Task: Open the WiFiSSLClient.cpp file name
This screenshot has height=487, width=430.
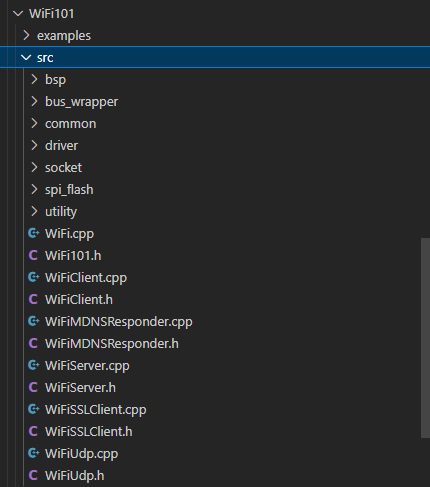Action: click(96, 410)
